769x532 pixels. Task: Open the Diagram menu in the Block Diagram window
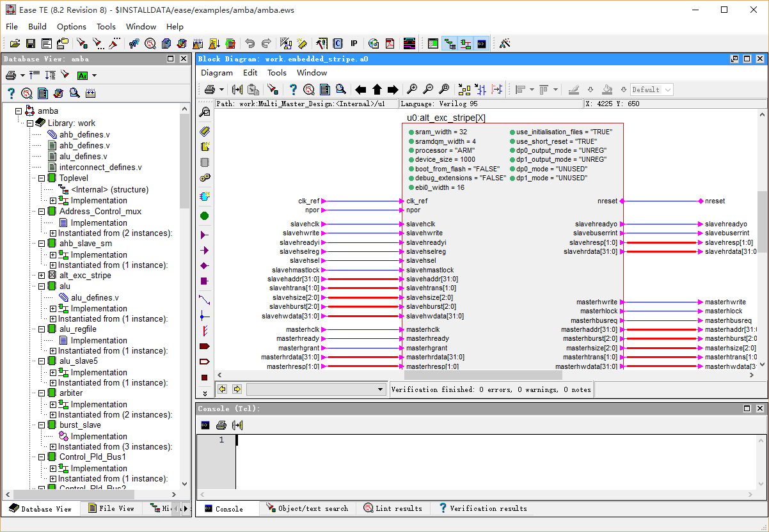point(217,72)
